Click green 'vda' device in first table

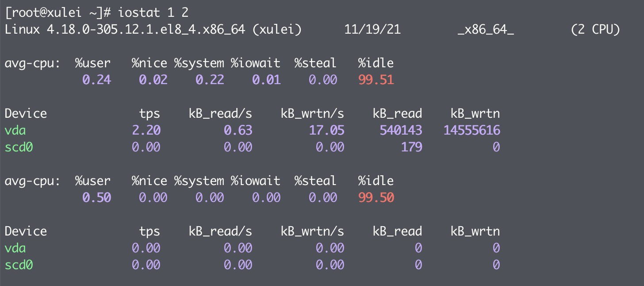[x=15, y=131]
